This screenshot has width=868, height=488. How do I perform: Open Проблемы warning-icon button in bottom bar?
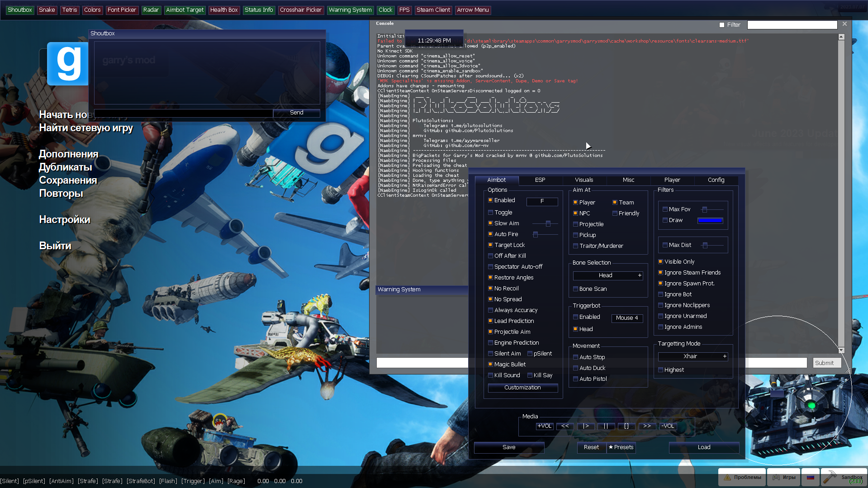coord(742,477)
